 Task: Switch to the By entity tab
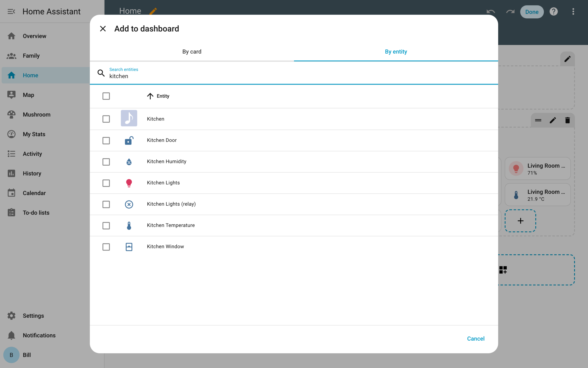pos(396,52)
